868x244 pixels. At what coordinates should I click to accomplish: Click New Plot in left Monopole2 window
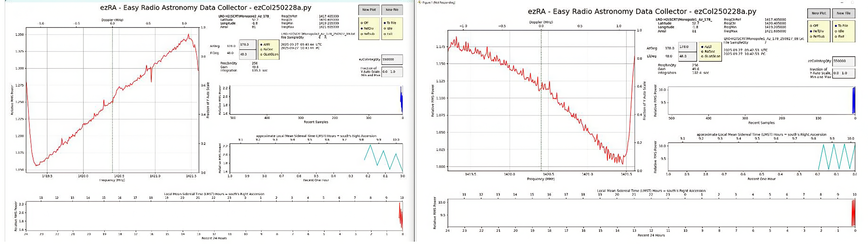click(x=369, y=10)
